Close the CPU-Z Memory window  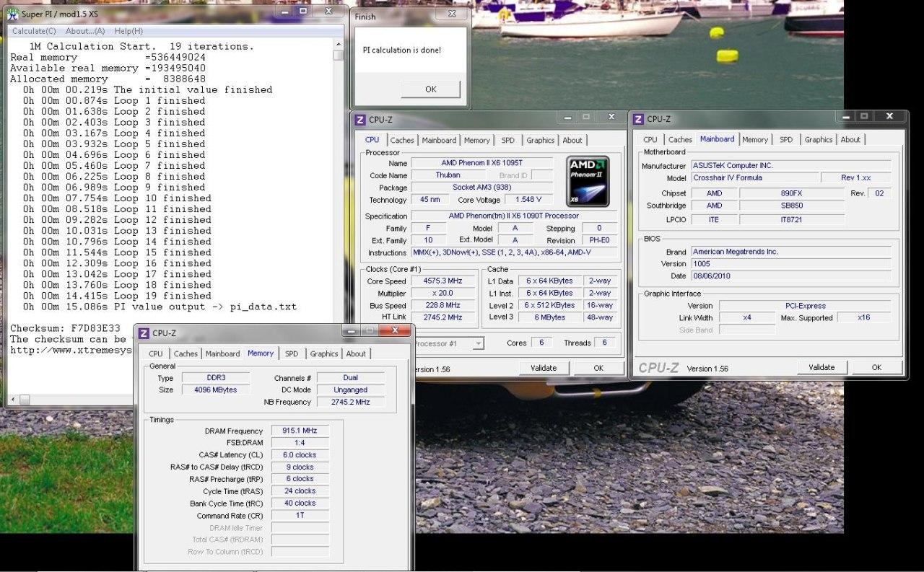point(395,331)
